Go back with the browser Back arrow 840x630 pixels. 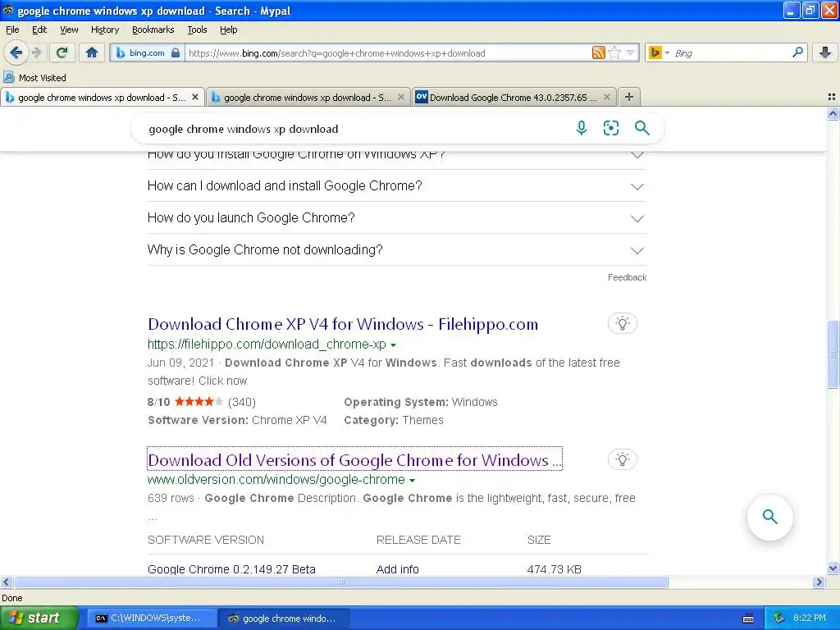16,52
